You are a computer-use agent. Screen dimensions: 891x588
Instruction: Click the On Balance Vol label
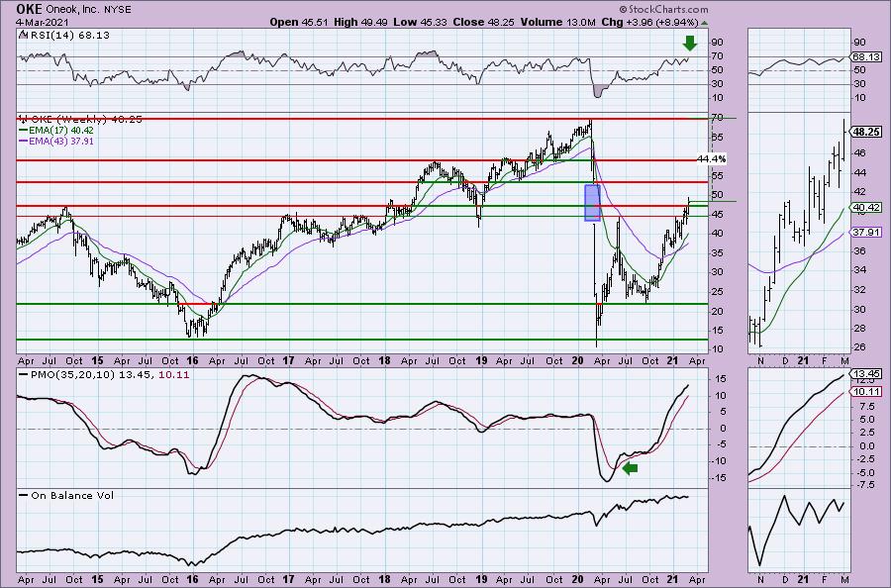(72, 495)
